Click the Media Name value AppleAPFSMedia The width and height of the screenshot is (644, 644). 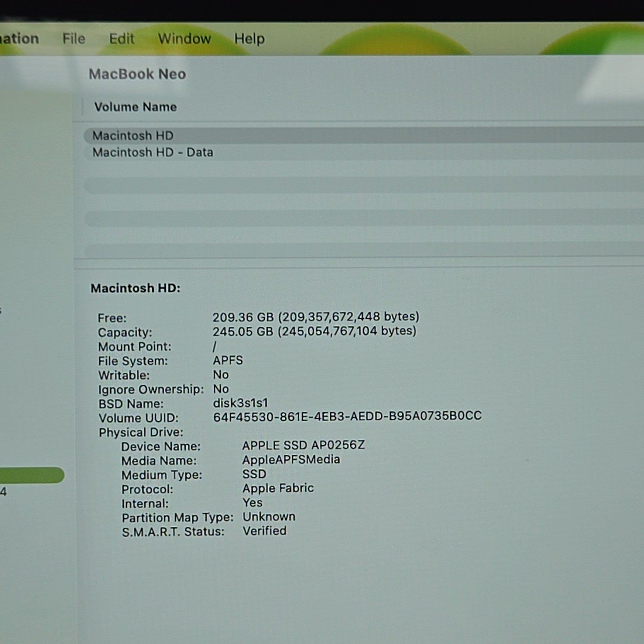click(x=291, y=459)
